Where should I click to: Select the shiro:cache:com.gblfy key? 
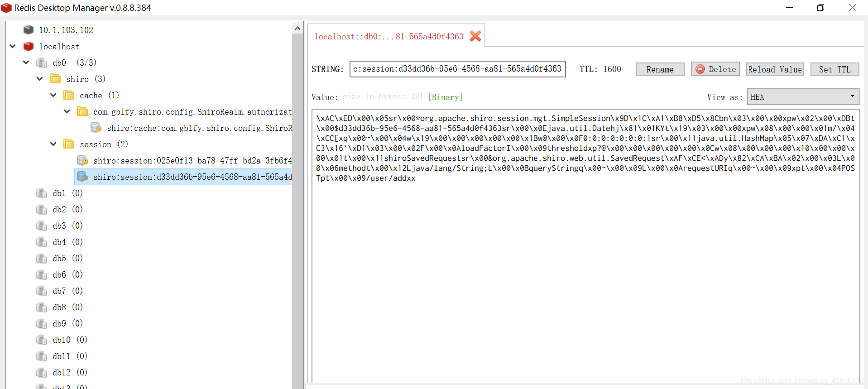point(199,128)
